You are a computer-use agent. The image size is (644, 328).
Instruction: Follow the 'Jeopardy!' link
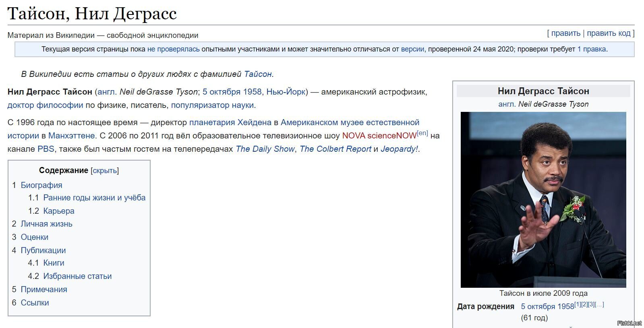[x=399, y=149]
